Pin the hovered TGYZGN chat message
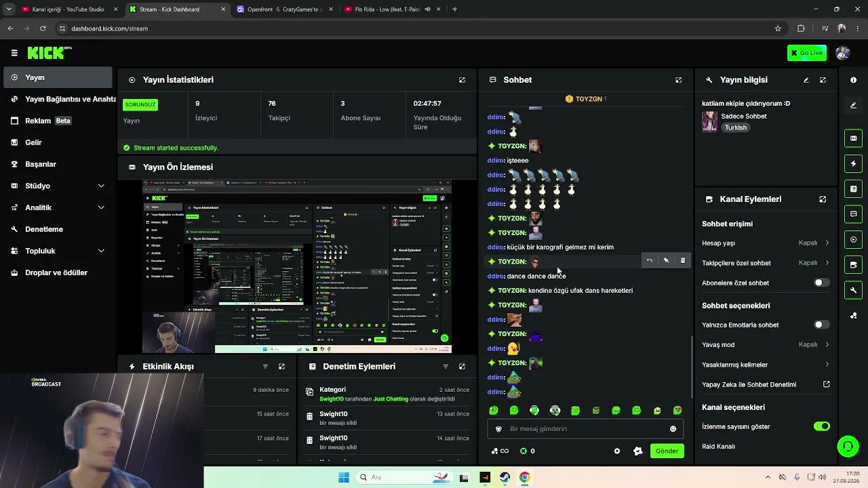868x488 pixels. 666,261
